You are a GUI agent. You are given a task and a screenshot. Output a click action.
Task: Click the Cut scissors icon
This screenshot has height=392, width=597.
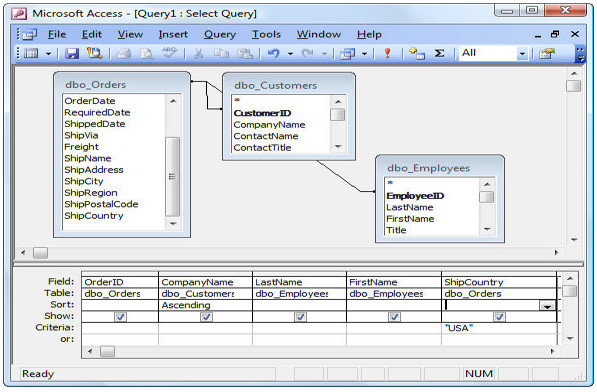click(x=198, y=53)
